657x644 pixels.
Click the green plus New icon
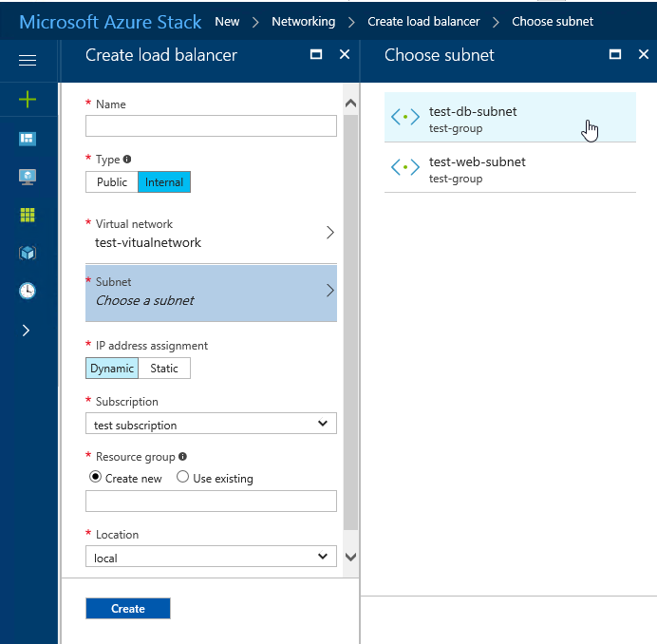tap(28, 100)
